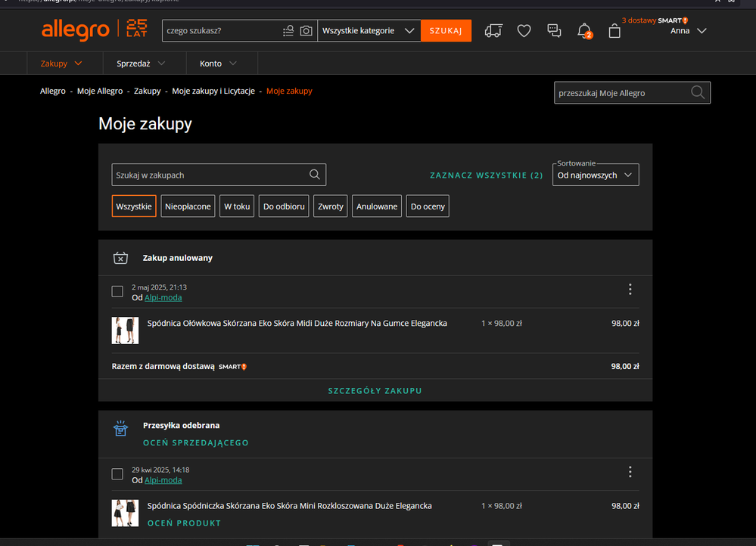The height and width of the screenshot is (546, 756).
Task: Expand Anna account menu chevron
Action: [x=702, y=31]
